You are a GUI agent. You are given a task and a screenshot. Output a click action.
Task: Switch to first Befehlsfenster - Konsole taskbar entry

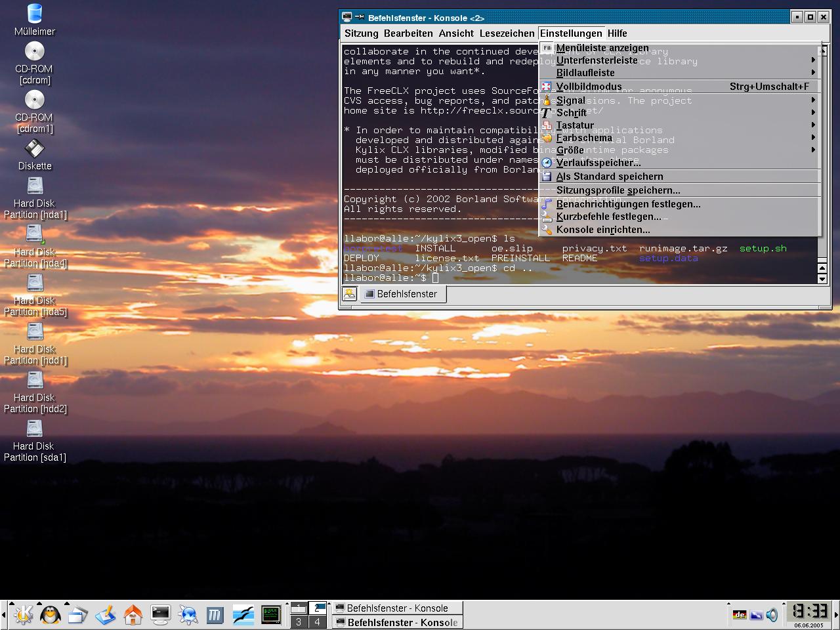click(397, 608)
